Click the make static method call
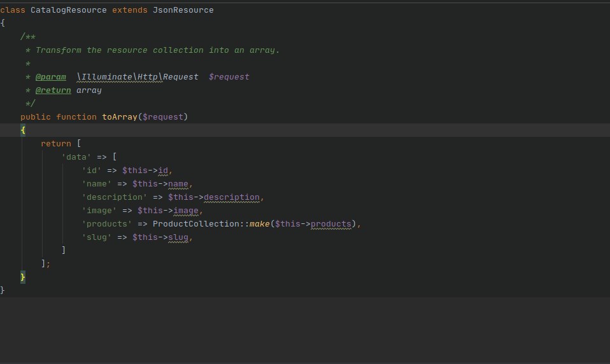This screenshot has width=610, height=364. pos(260,224)
